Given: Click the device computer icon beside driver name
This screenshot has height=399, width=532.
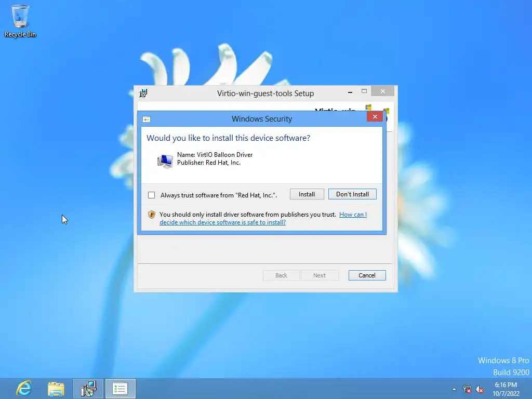Looking at the screenshot, I should 165,161.
